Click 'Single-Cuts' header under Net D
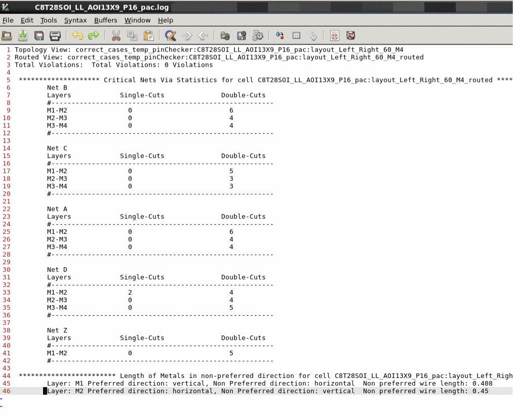513x420 pixels. [142, 277]
